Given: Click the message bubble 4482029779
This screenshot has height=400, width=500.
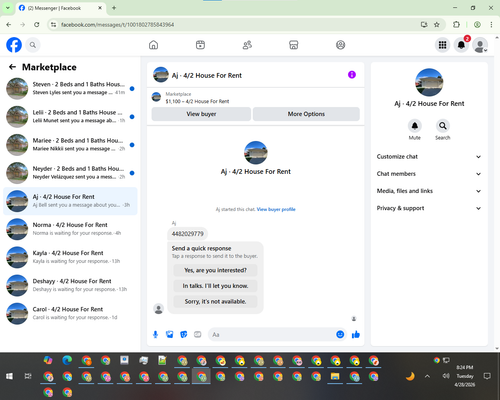Looking at the screenshot, I should click(187, 234).
